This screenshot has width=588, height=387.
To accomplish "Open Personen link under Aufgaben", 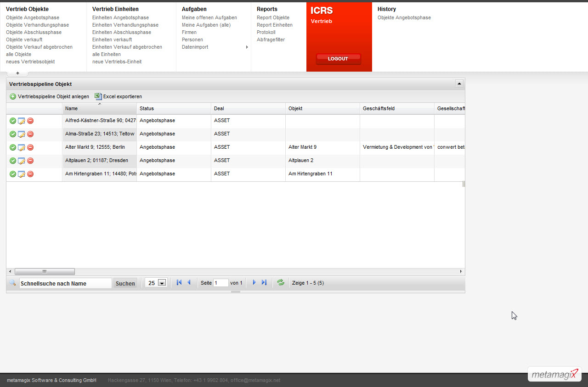I will 192,39.
